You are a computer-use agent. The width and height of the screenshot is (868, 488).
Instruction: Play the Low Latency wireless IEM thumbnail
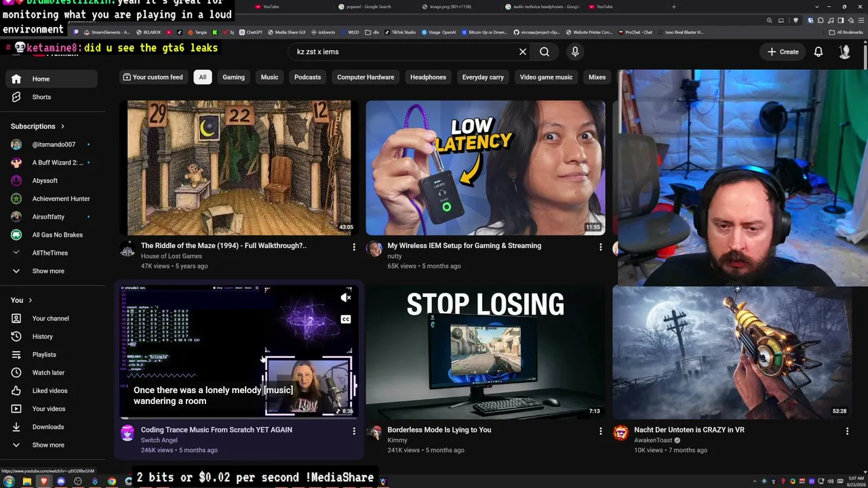coord(486,167)
